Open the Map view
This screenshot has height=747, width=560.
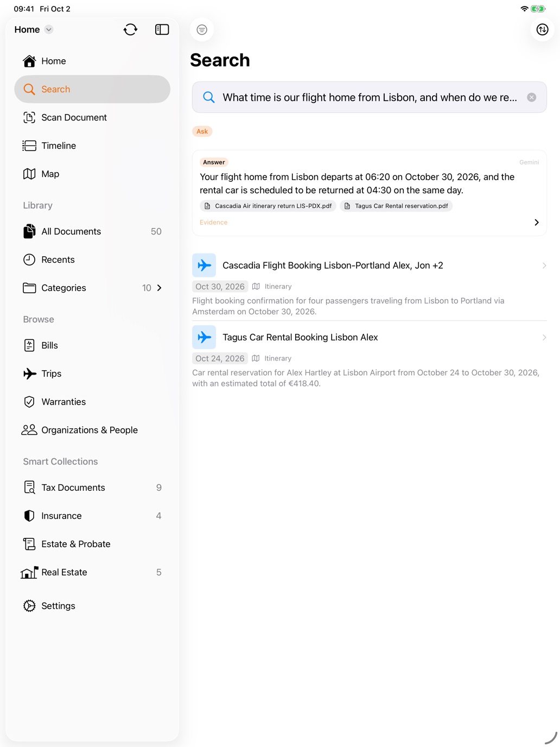[92, 174]
